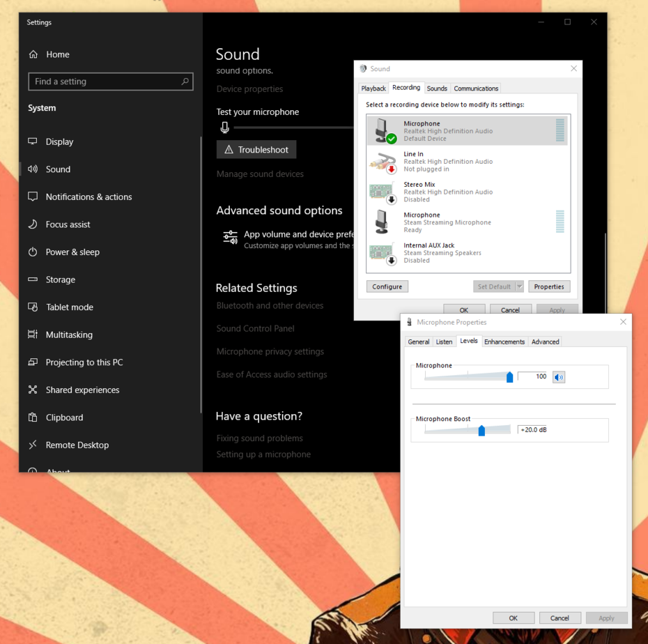Click the Test your microphone level bar
This screenshot has width=648, height=644.
(293, 128)
